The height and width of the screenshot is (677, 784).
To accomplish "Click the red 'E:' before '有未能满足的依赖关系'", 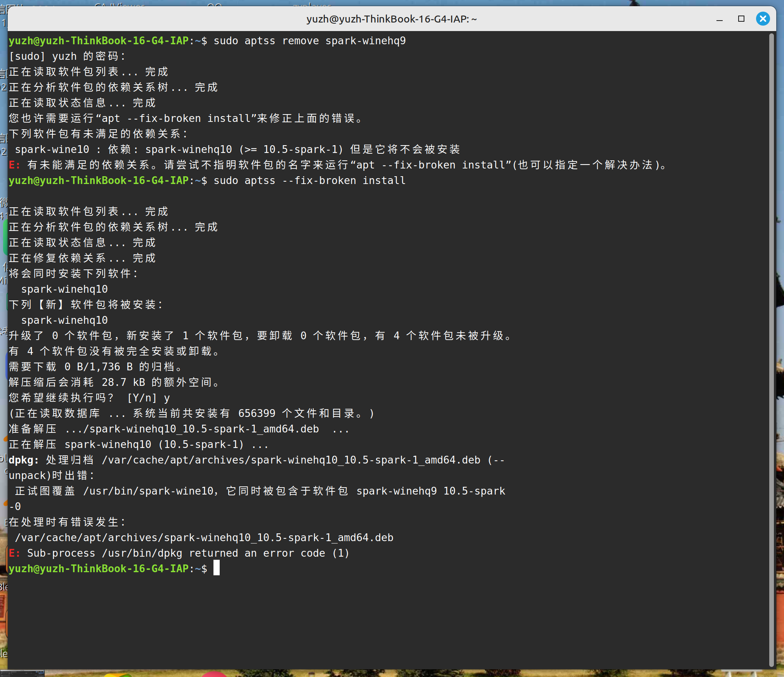I will [x=14, y=165].
